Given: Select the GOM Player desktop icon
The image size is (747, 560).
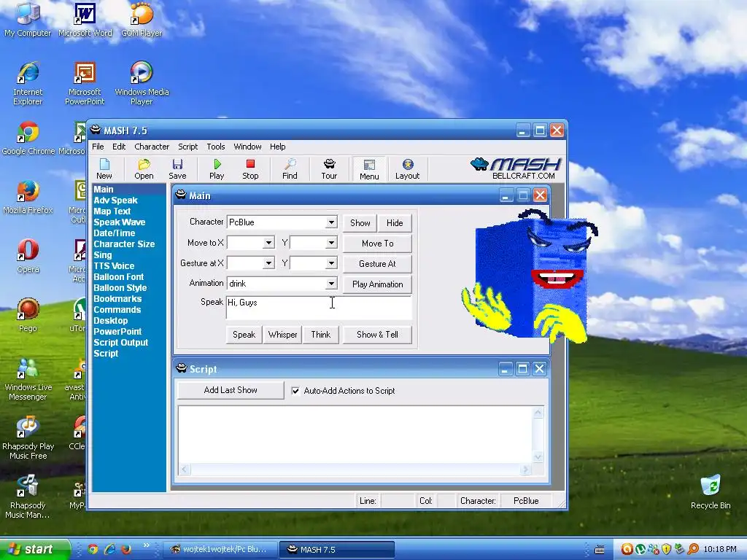Looking at the screenshot, I should [x=142, y=19].
